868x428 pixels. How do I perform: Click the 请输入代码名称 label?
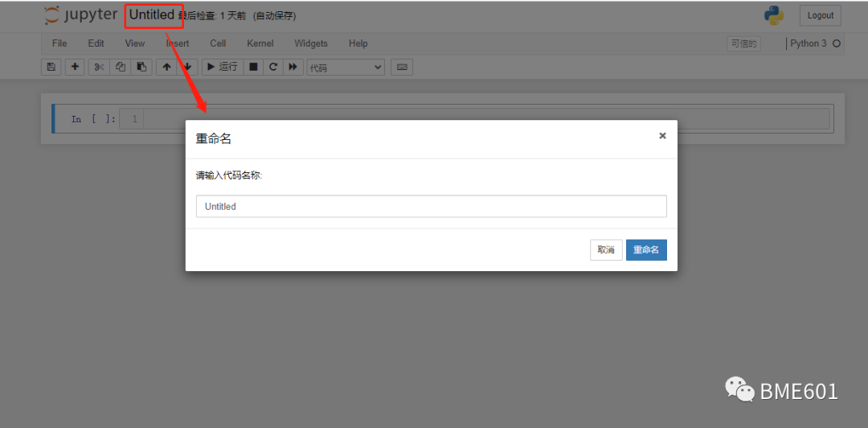[x=229, y=175]
